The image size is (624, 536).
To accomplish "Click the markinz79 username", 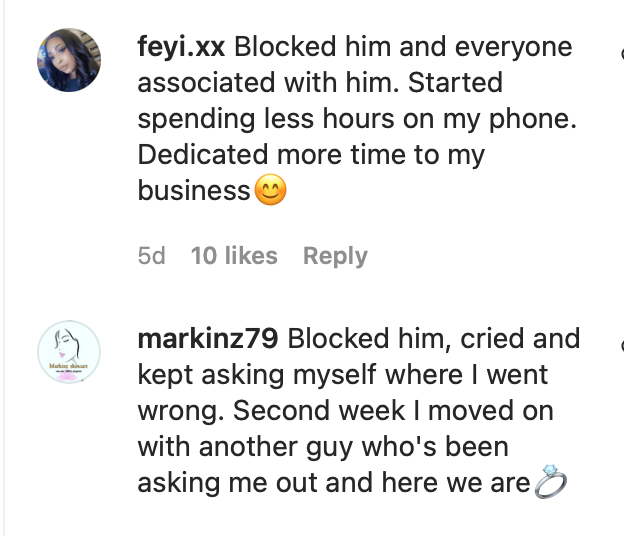I will 208,339.
